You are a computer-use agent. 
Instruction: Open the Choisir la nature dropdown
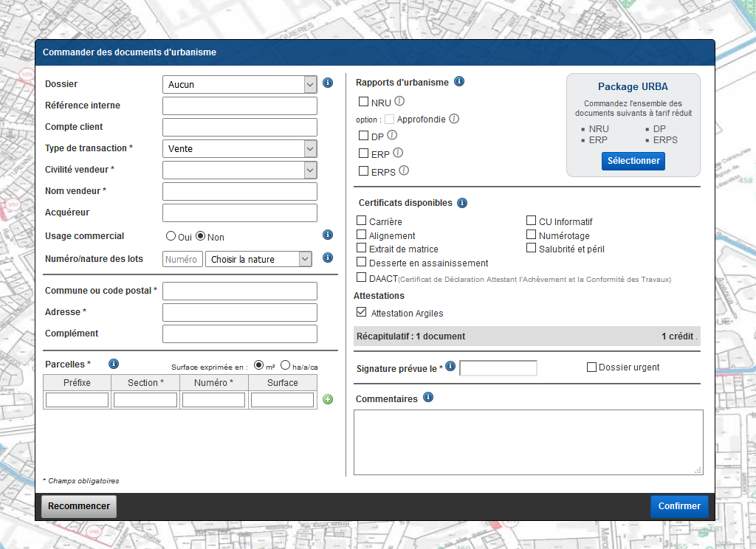click(258, 259)
